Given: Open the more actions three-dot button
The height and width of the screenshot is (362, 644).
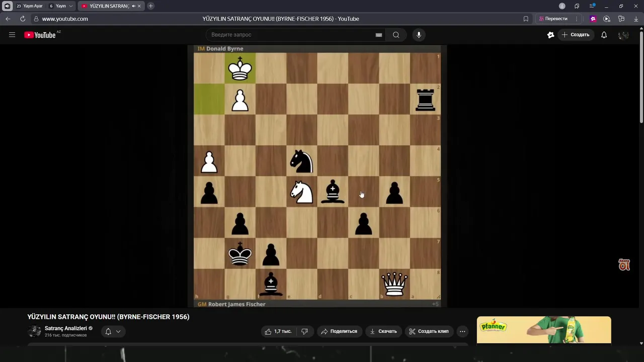Looking at the screenshot, I should pos(462,331).
